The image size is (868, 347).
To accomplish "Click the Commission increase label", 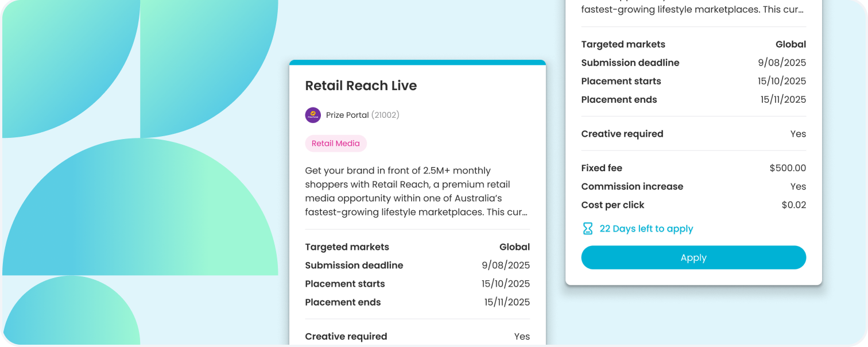I will pyautogui.click(x=632, y=187).
